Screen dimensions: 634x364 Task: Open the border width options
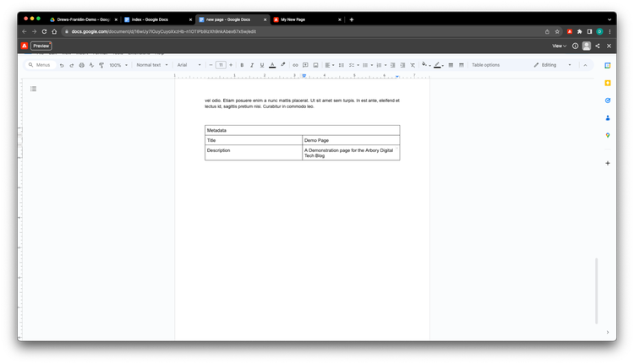tap(451, 65)
